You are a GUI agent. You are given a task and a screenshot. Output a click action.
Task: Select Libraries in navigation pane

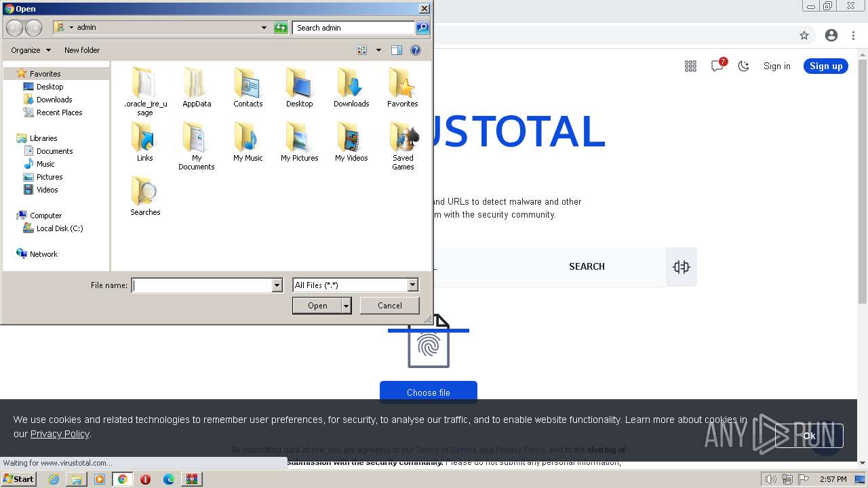(x=43, y=138)
